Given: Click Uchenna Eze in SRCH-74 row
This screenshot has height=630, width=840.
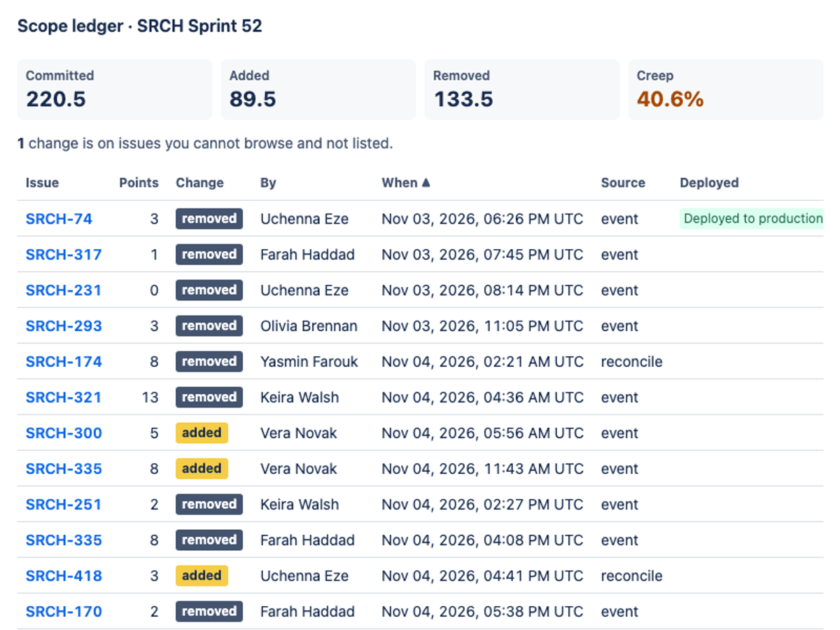Looking at the screenshot, I should [x=304, y=219].
